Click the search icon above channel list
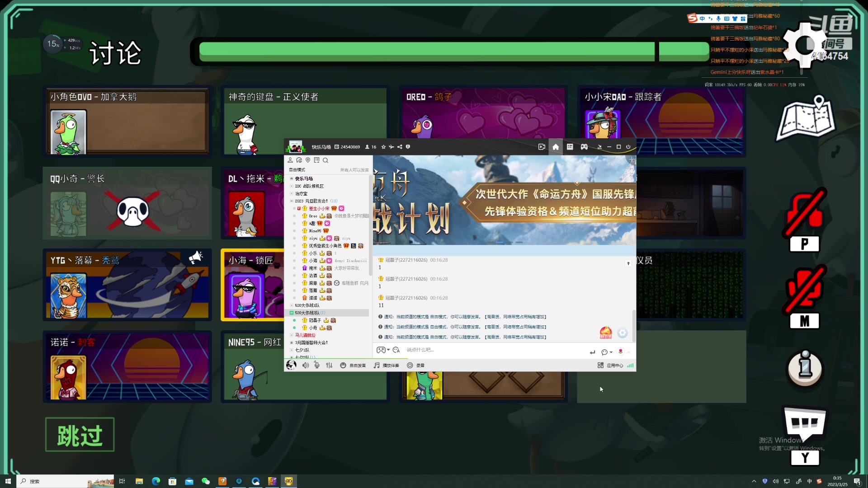868x488 pixels. pos(325,160)
